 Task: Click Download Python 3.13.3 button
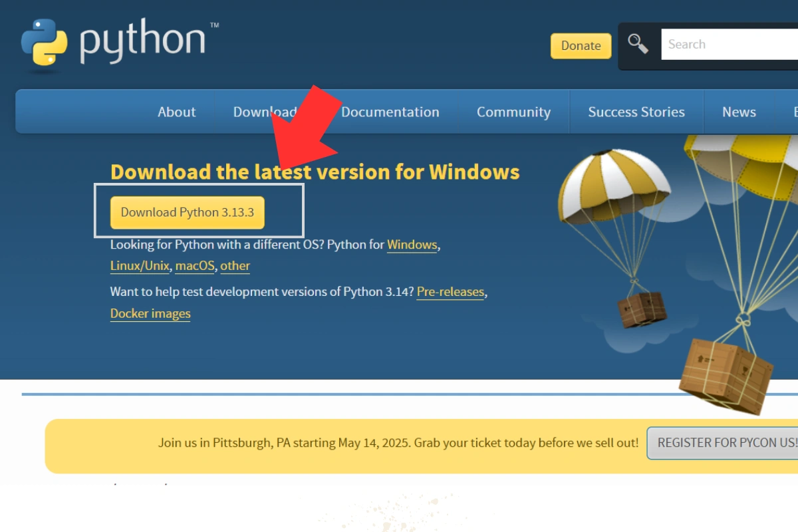[x=188, y=213]
